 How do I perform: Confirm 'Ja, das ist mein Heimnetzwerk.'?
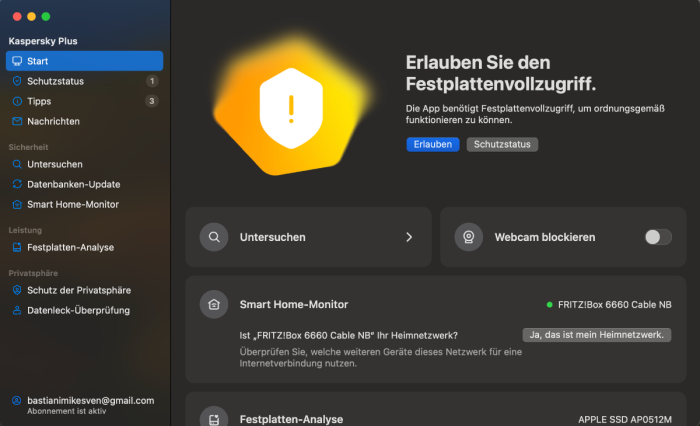pos(596,335)
